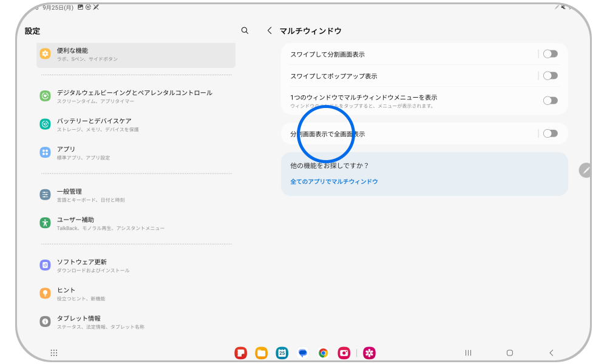Open the pink flower Gallery app
The width and height of the screenshot is (607, 364).
point(369,353)
